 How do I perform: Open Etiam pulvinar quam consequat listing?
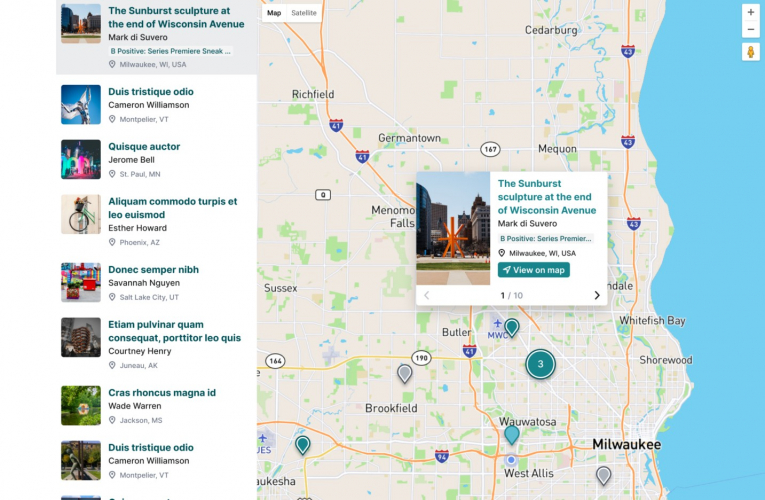coord(175,331)
